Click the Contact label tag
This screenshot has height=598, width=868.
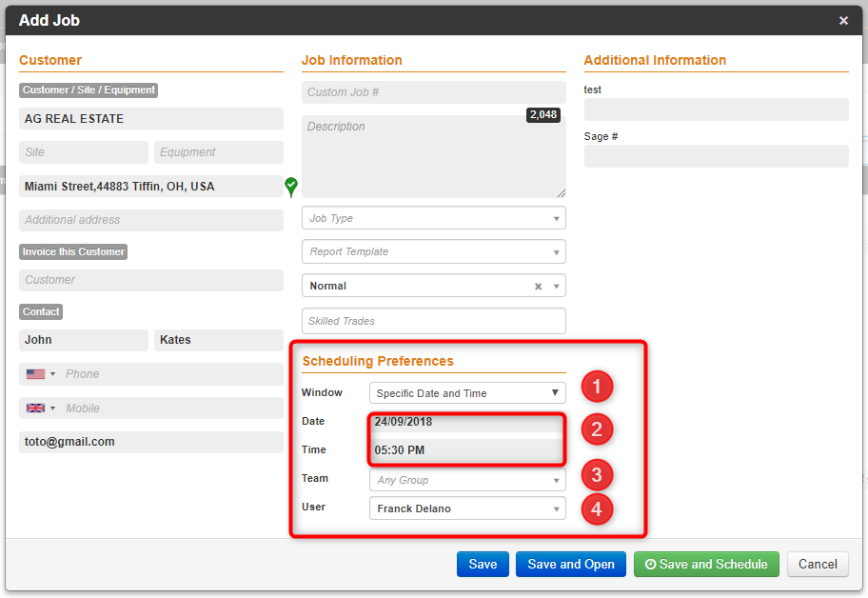click(41, 311)
